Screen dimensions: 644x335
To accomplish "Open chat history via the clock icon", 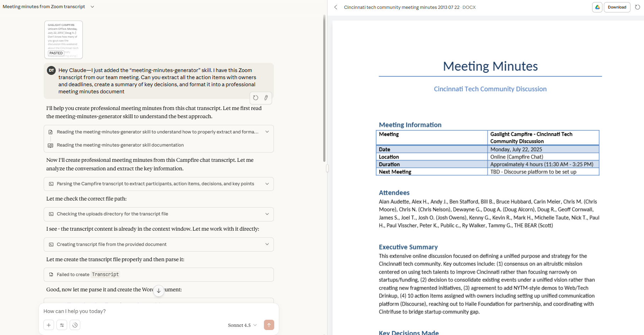I will (75, 325).
